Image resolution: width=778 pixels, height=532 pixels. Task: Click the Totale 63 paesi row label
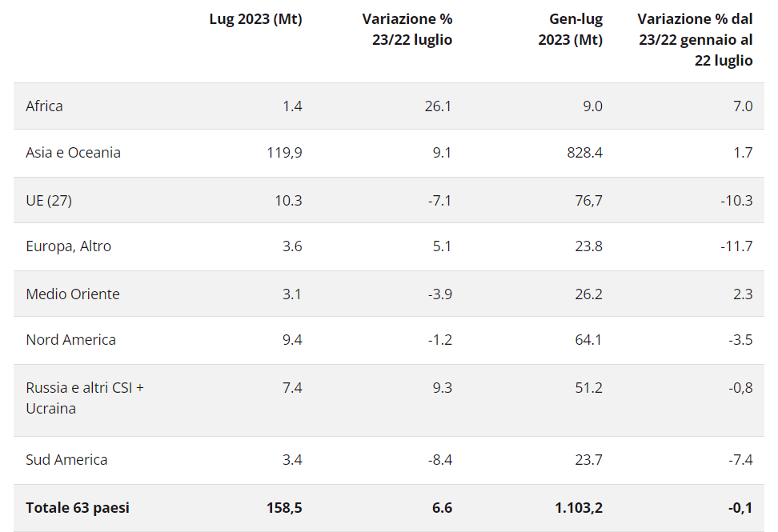(78, 508)
